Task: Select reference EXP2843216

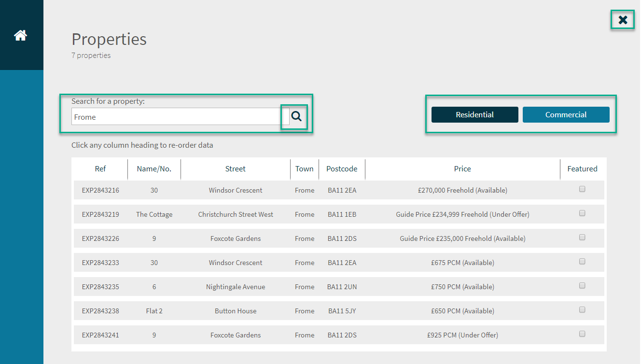Action: click(x=100, y=190)
